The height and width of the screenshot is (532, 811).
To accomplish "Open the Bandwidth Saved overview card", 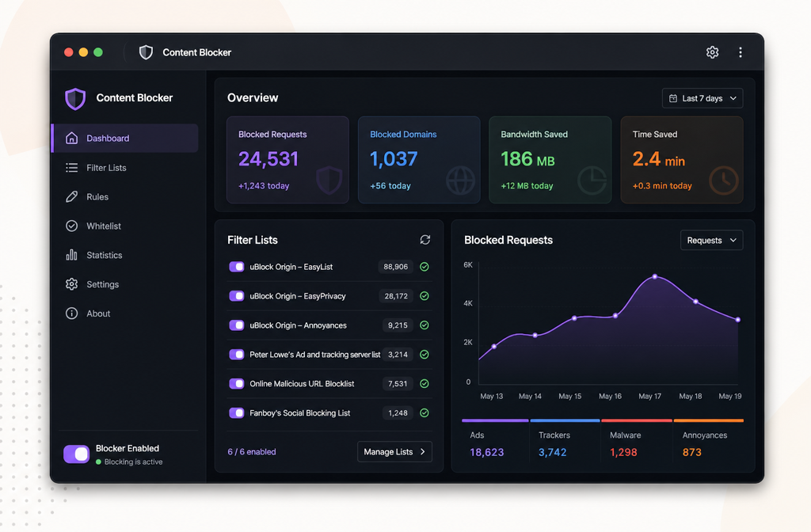I will click(x=550, y=160).
